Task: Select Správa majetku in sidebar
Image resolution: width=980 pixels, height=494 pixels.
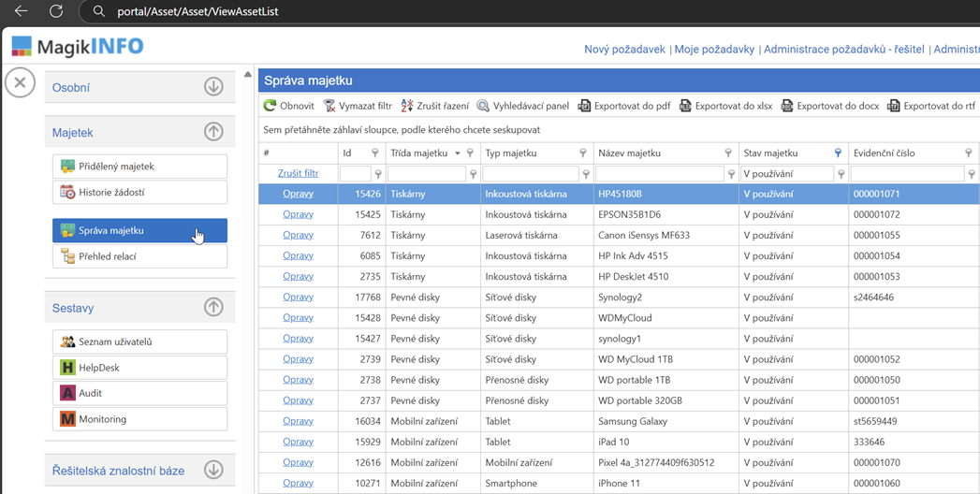Action: [x=140, y=230]
